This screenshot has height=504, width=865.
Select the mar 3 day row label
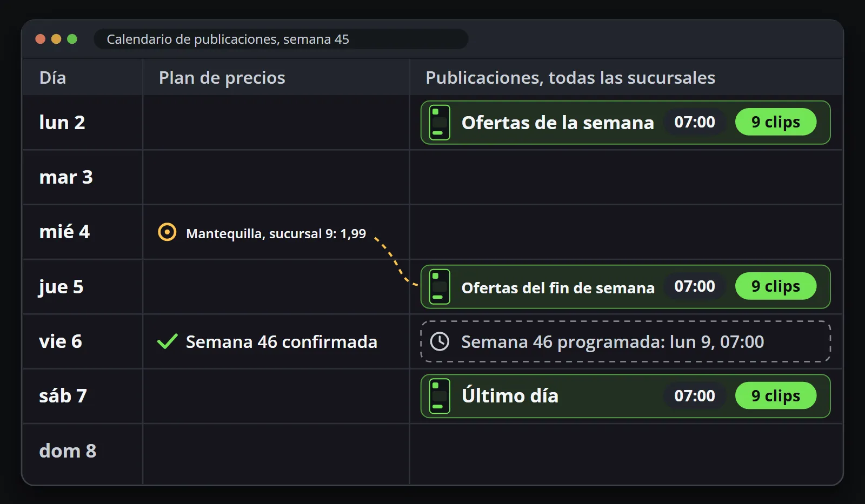[x=66, y=177]
